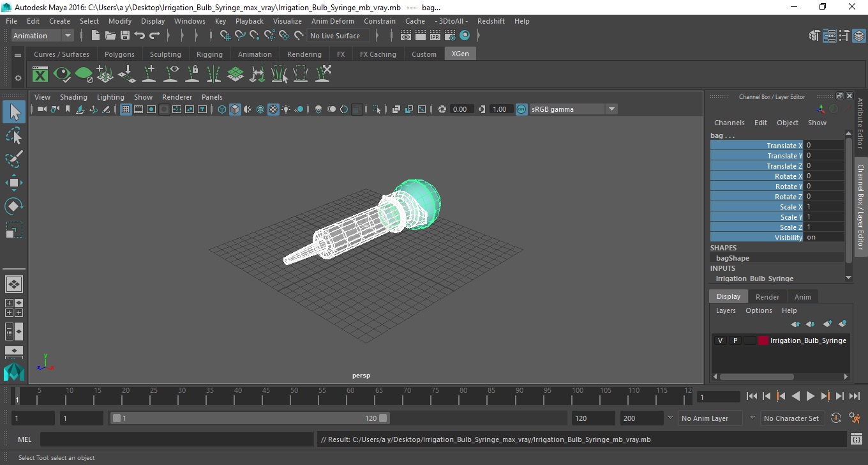This screenshot has width=868, height=465.
Task: Activate the Scale tool
Action: 14,230
